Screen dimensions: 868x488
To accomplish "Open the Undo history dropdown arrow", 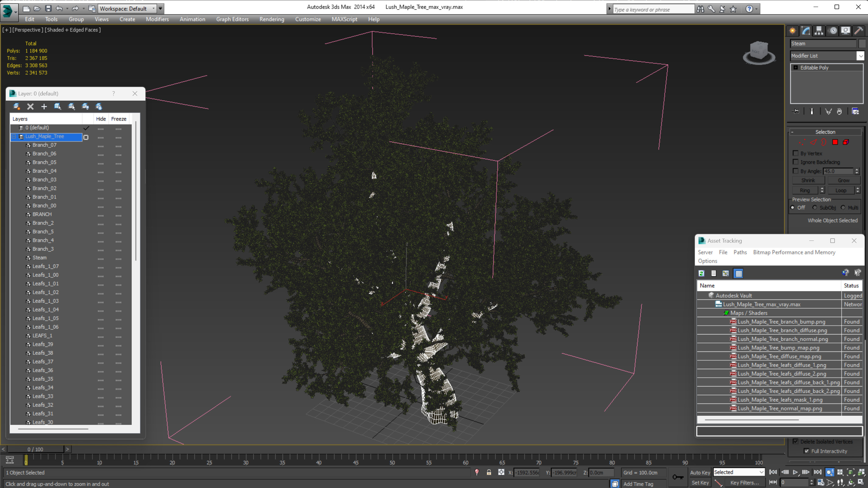I will click(x=68, y=9).
